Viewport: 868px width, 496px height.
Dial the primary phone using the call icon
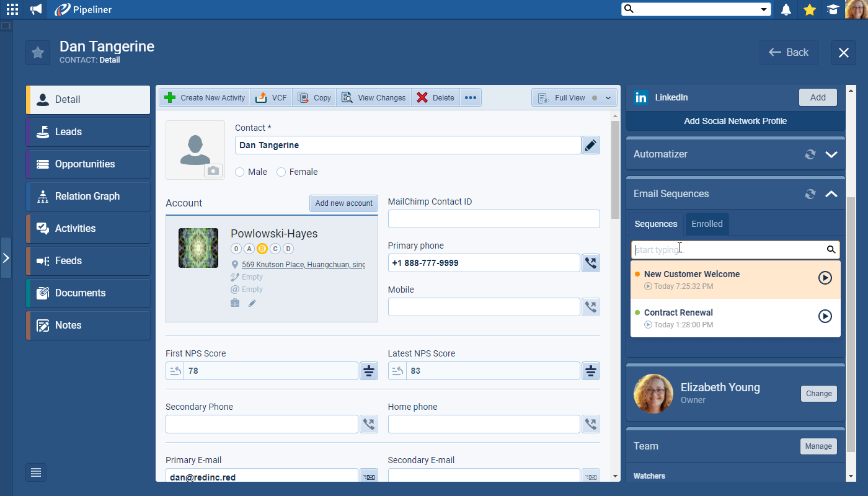[x=590, y=262]
